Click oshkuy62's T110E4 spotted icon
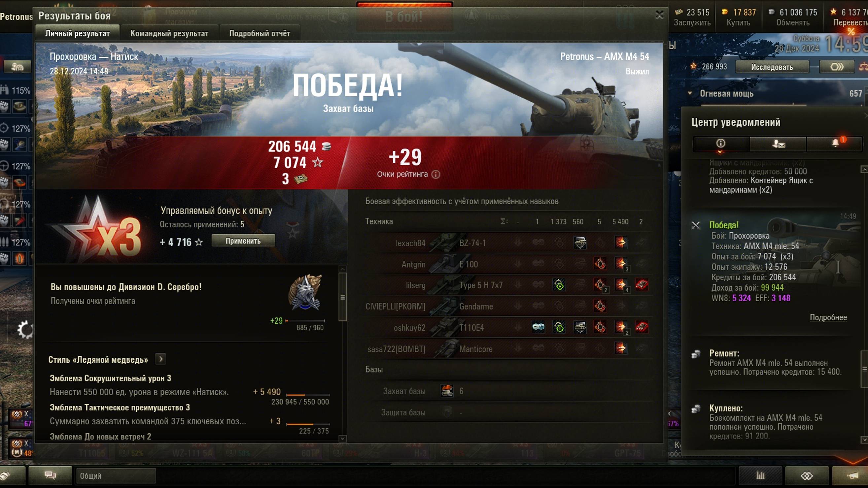The image size is (868, 488). click(538, 327)
